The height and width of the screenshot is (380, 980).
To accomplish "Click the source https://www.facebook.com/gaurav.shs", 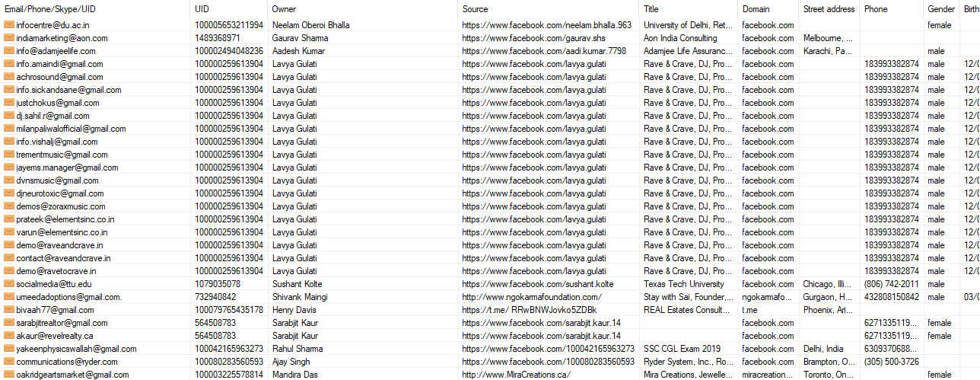I will (x=533, y=38).
